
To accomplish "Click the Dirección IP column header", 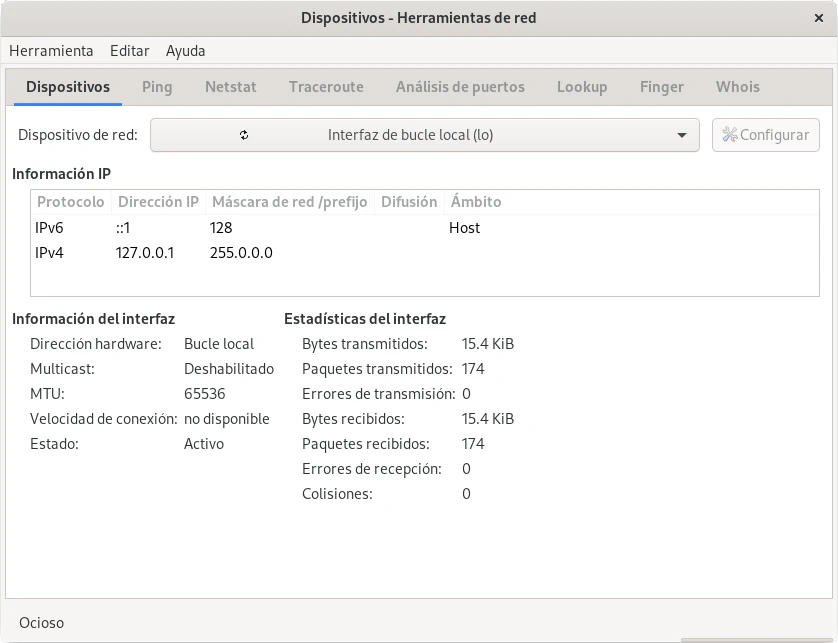I will 158,202.
